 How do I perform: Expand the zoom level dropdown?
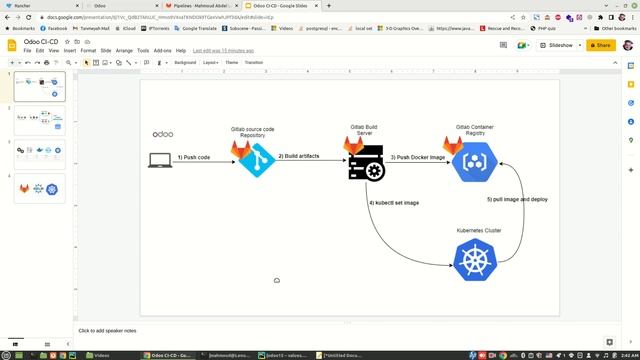(76, 62)
